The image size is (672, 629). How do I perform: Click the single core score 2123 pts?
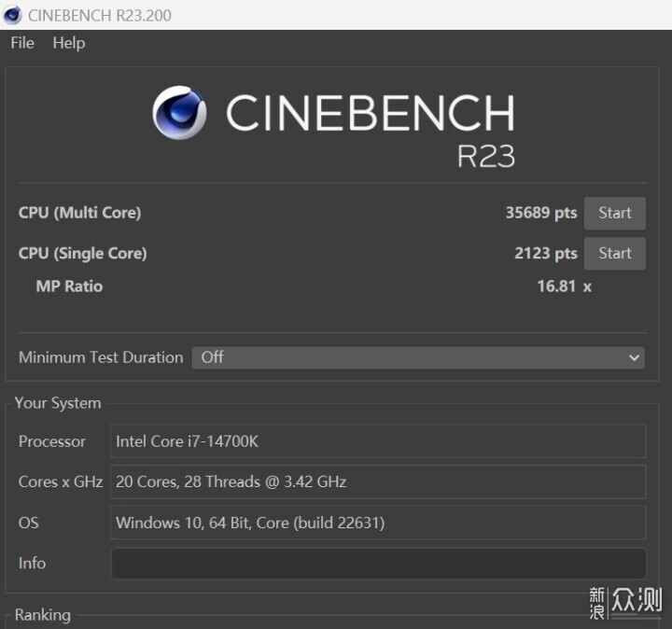click(546, 253)
